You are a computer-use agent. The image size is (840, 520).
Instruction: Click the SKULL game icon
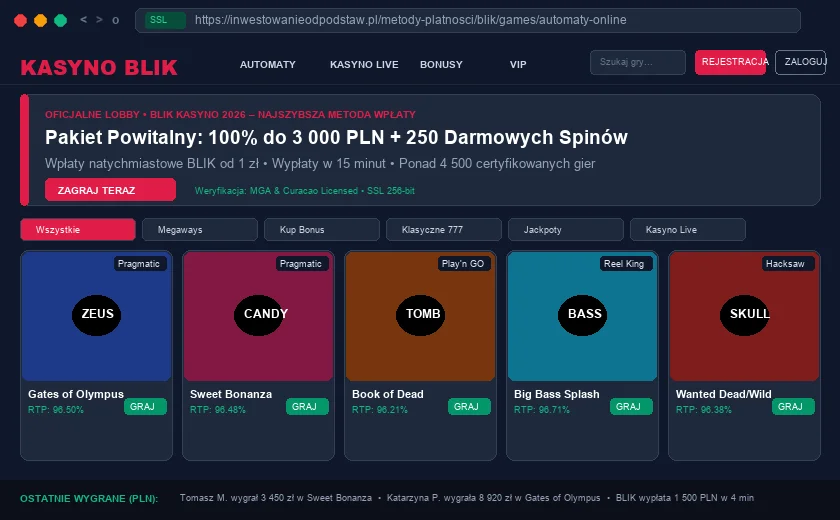point(745,315)
